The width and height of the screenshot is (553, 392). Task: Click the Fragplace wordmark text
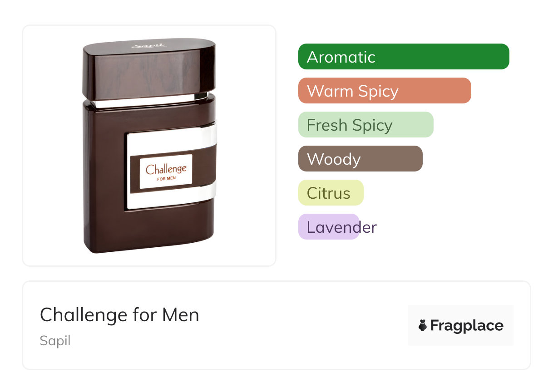(467, 325)
